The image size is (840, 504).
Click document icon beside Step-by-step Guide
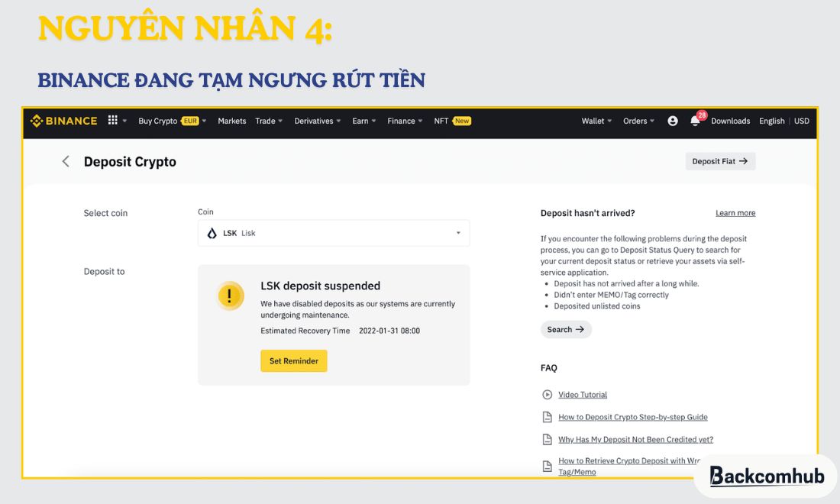coord(547,417)
